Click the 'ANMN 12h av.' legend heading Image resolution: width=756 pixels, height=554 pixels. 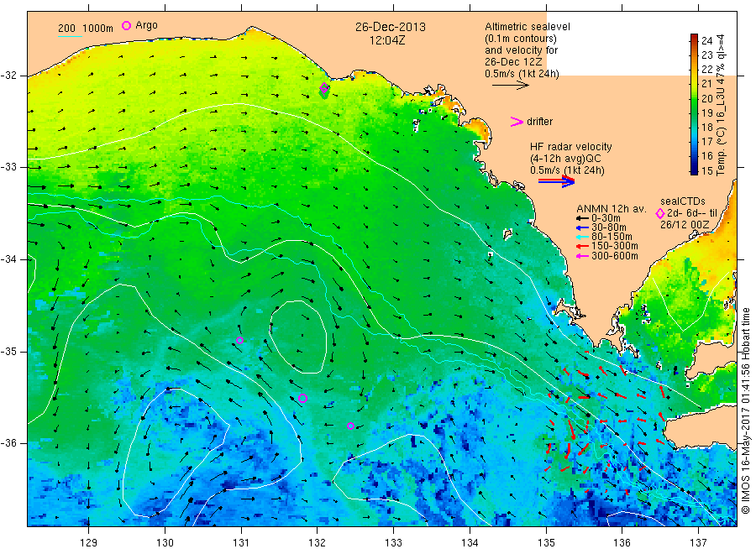[x=612, y=209]
